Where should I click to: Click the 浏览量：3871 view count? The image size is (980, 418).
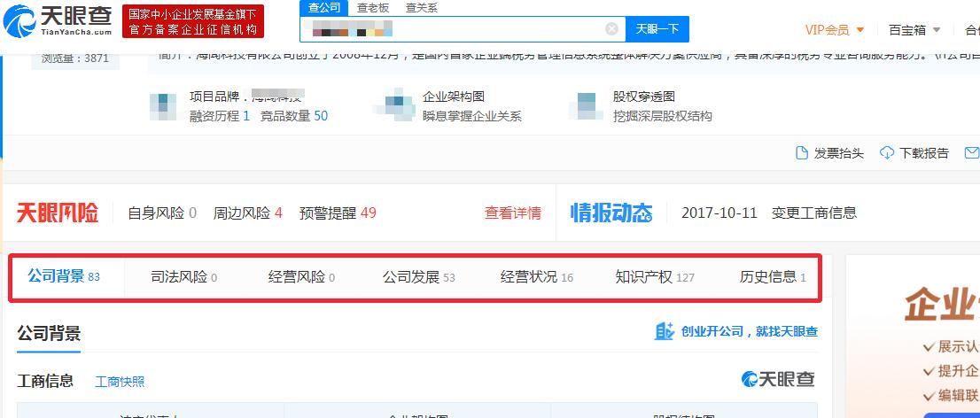pyautogui.click(x=75, y=58)
